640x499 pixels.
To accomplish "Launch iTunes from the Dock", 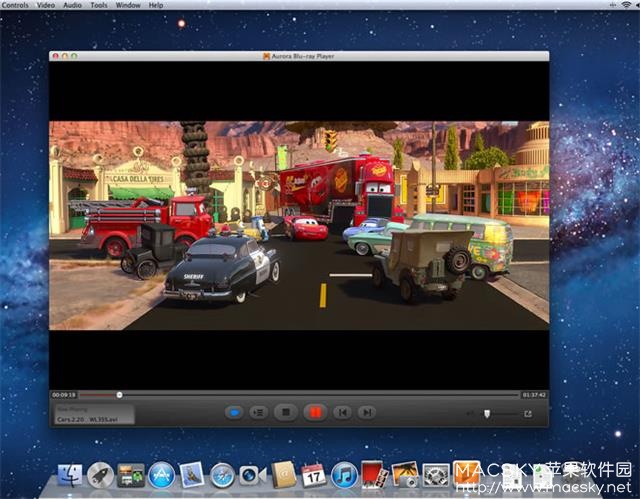I will point(344,475).
